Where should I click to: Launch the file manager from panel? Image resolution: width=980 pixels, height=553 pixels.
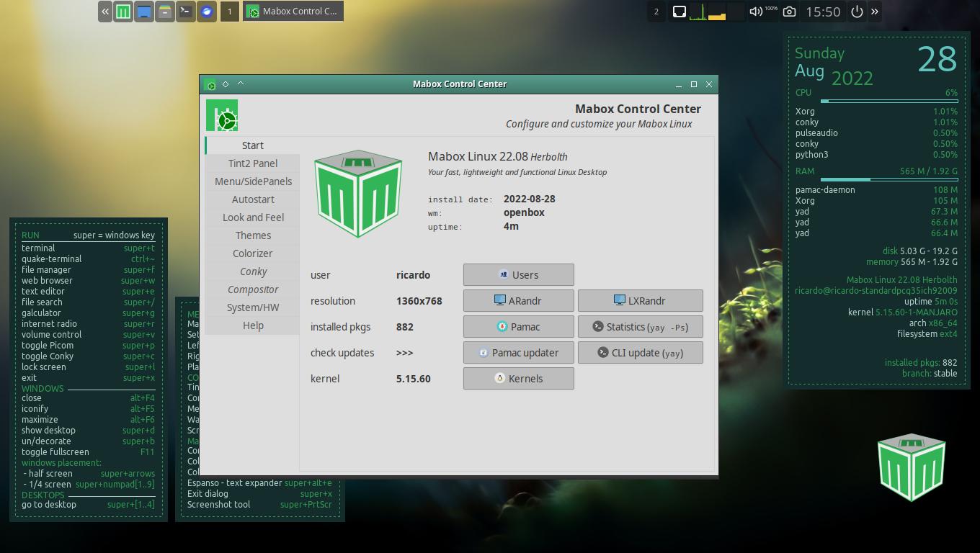(165, 12)
